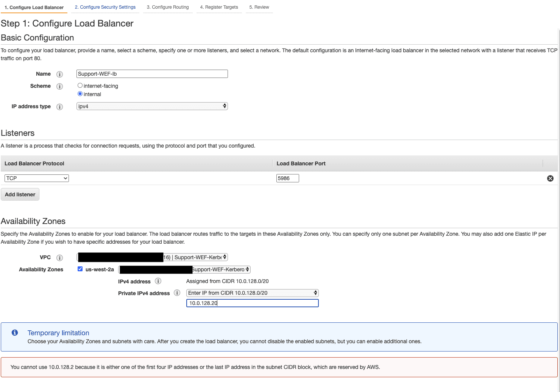This screenshot has height=392, width=560.
Task: Select the internet-facing scheme option
Action: pyautogui.click(x=80, y=86)
